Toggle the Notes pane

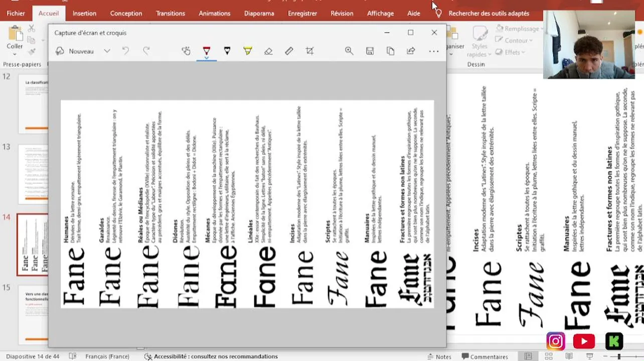pyautogui.click(x=438, y=356)
